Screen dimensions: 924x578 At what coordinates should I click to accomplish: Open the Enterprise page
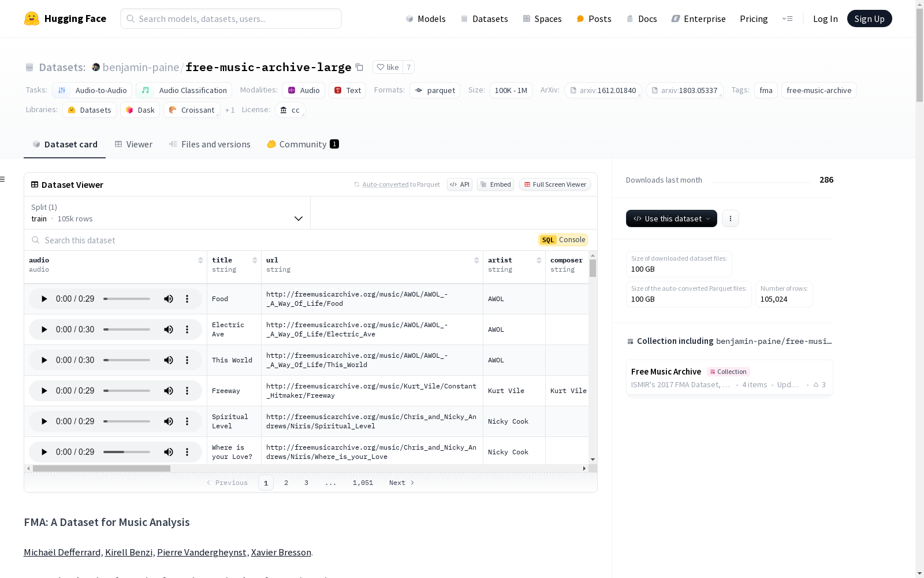click(x=698, y=18)
